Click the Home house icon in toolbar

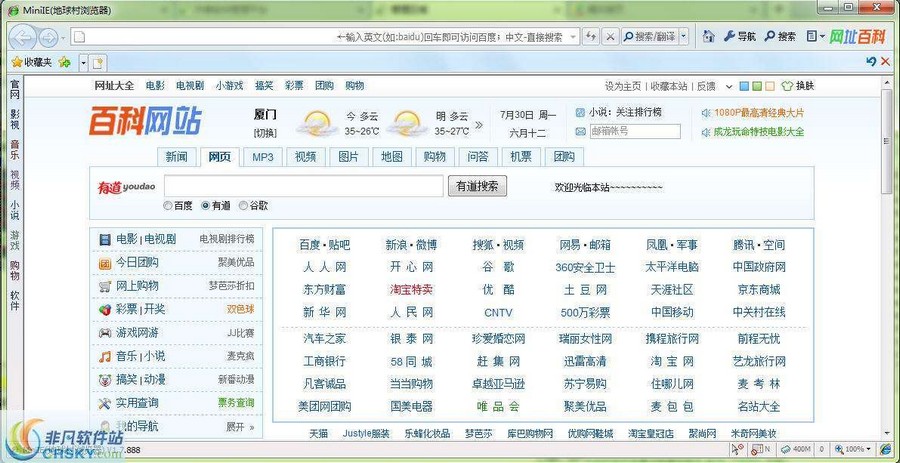pos(708,36)
